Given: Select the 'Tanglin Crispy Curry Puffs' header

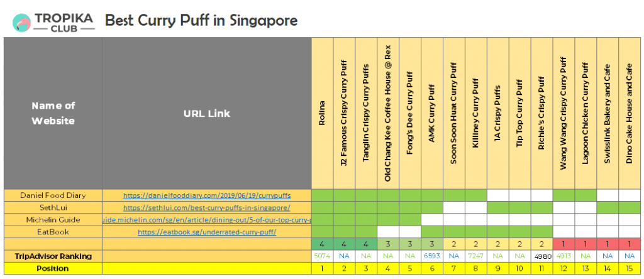Looking at the screenshot, I should pyautogui.click(x=367, y=113).
